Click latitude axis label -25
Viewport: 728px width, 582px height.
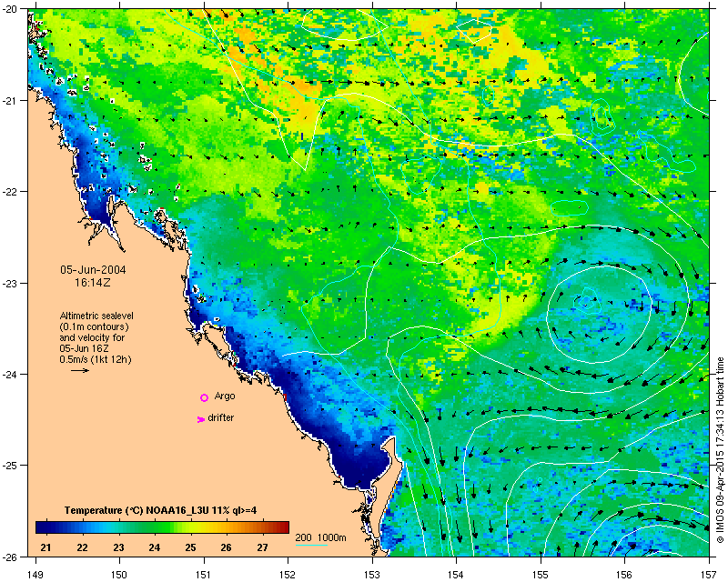click(9, 466)
